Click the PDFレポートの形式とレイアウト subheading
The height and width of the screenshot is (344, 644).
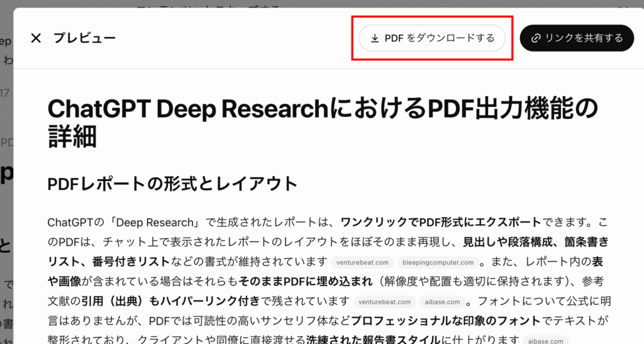click(172, 184)
